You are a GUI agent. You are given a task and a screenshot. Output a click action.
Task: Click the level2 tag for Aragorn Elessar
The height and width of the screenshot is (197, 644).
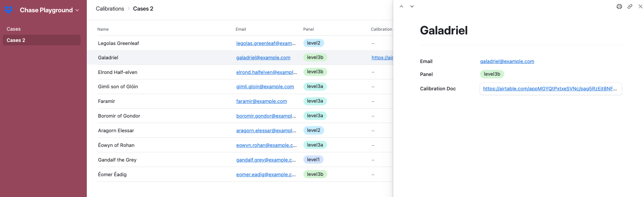[313, 130]
